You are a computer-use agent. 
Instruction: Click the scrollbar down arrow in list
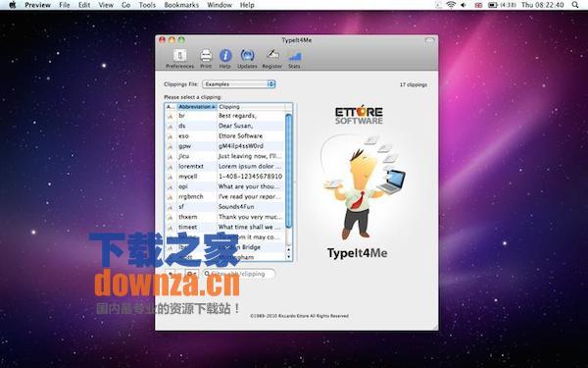288,256
